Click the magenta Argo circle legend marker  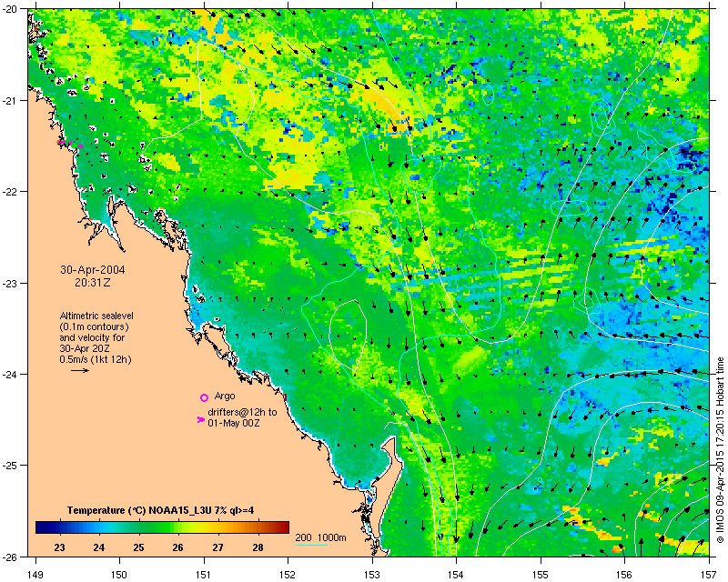204,397
